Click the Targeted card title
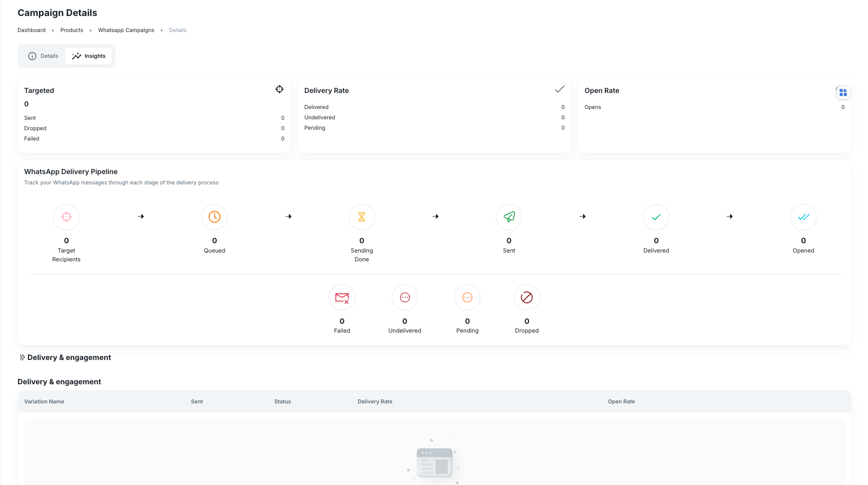This screenshot has height=485, width=868. (x=39, y=90)
